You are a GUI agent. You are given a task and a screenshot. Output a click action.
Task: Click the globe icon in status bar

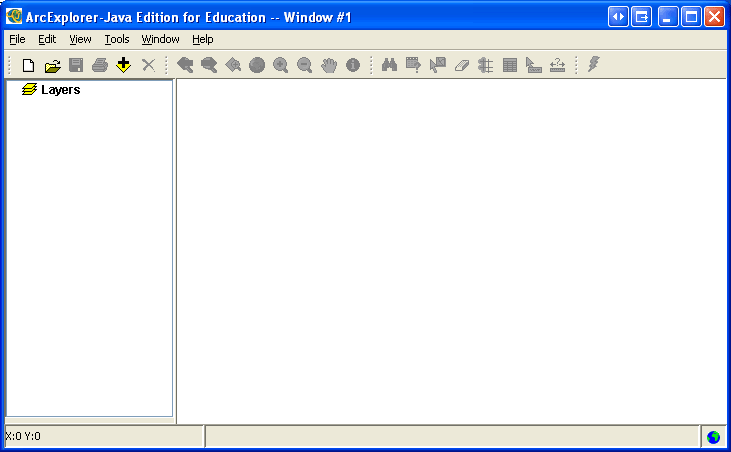(x=713, y=437)
